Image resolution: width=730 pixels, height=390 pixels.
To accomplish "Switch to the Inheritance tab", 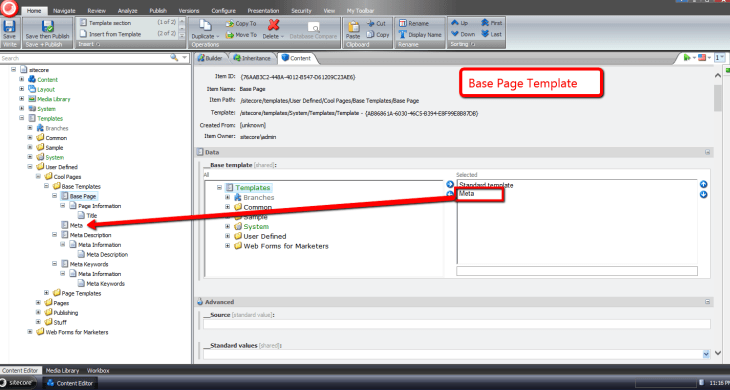I will (252, 58).
